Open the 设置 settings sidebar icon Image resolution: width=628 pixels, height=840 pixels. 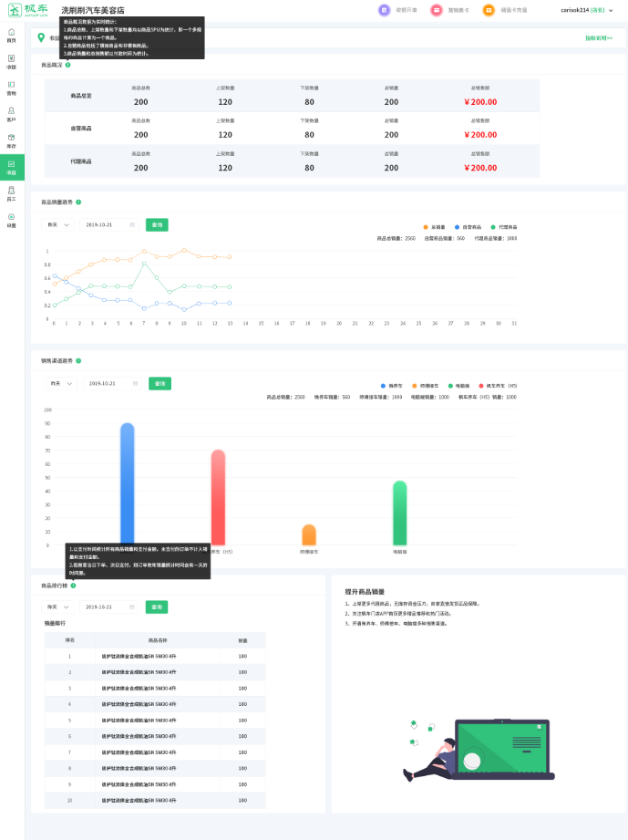[x=11, y=219]
